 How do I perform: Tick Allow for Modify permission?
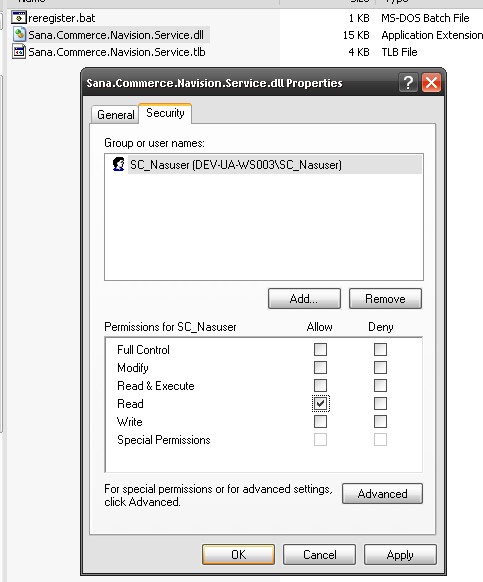[320, 367]
